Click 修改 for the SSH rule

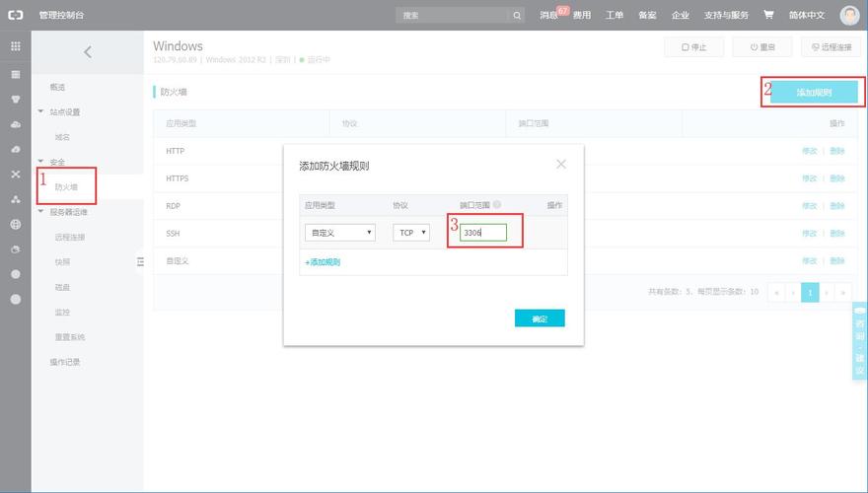(x=810, y=234)
